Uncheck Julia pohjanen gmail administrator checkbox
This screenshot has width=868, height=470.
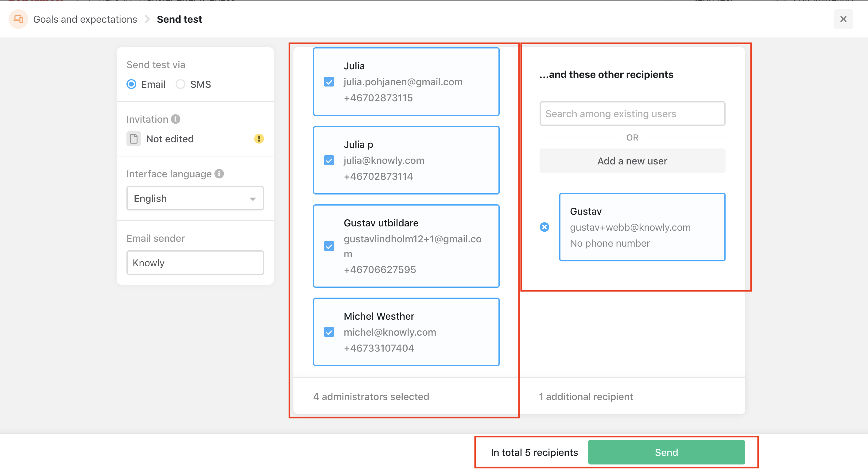[x=329, y=82]
